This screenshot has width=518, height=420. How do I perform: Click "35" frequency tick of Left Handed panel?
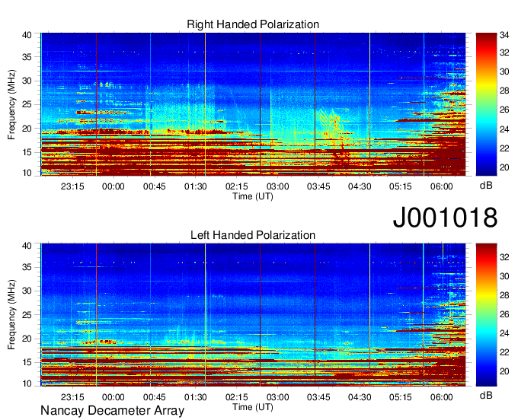[x=27, y=267]
